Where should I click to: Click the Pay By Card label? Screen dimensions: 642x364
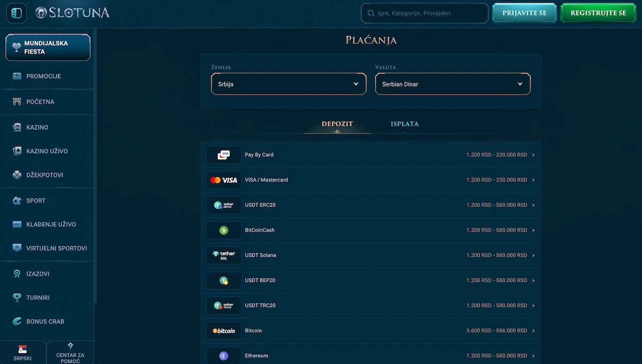point(259,155)
